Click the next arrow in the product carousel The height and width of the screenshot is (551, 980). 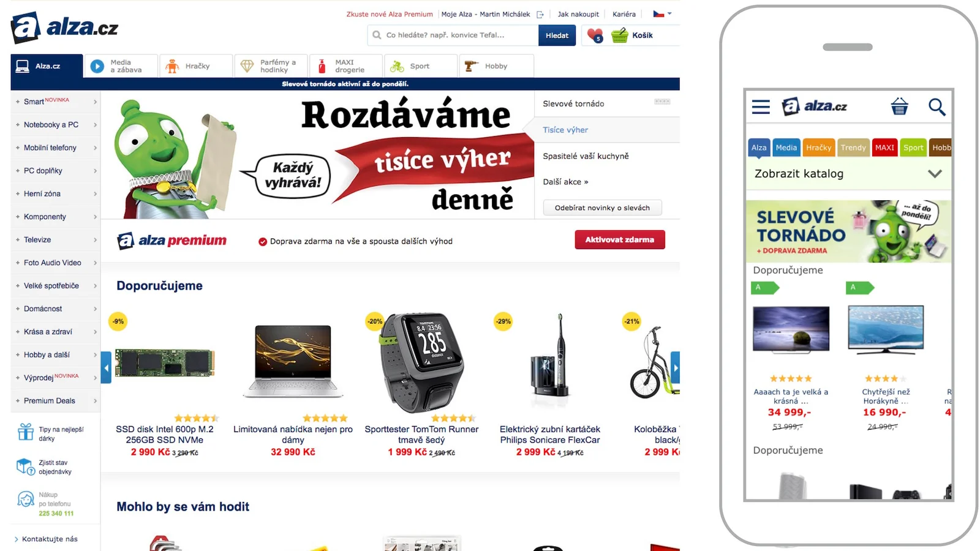(675, 368)
